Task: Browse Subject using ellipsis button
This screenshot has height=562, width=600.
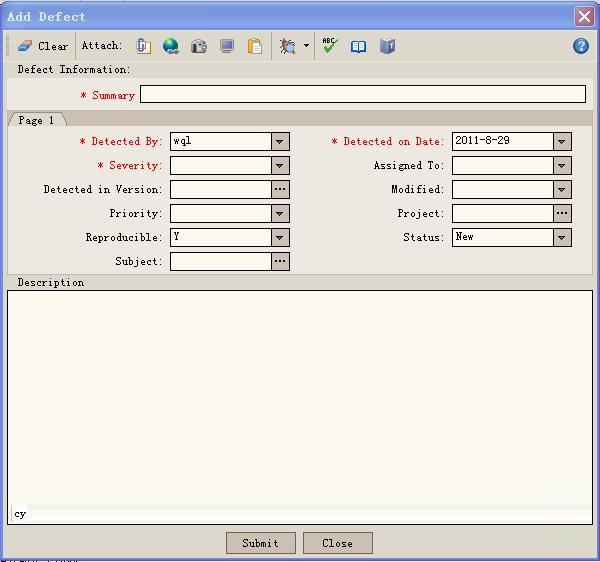Action: coord(280,262)
